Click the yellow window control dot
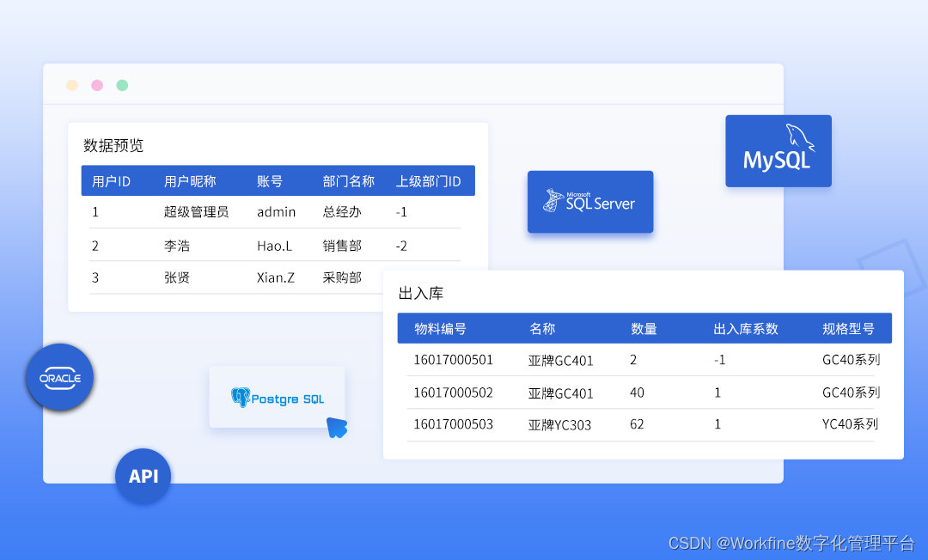 [72, 85]
